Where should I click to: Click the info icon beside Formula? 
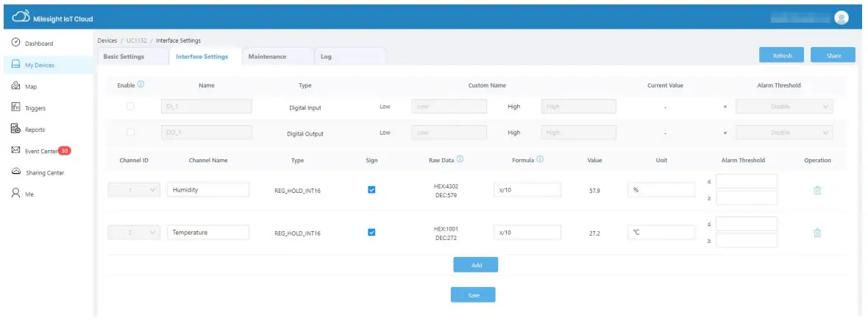[x=540, y=160]
